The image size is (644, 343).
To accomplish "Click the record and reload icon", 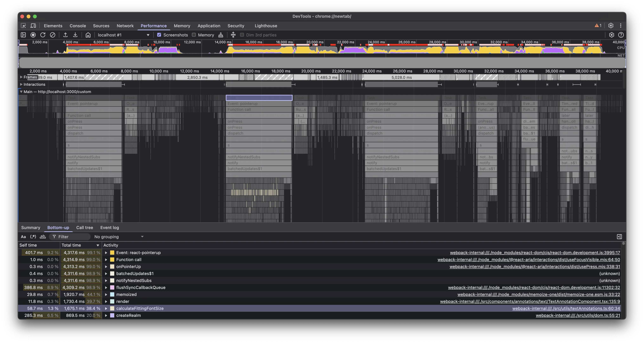I will click(43, 35).
